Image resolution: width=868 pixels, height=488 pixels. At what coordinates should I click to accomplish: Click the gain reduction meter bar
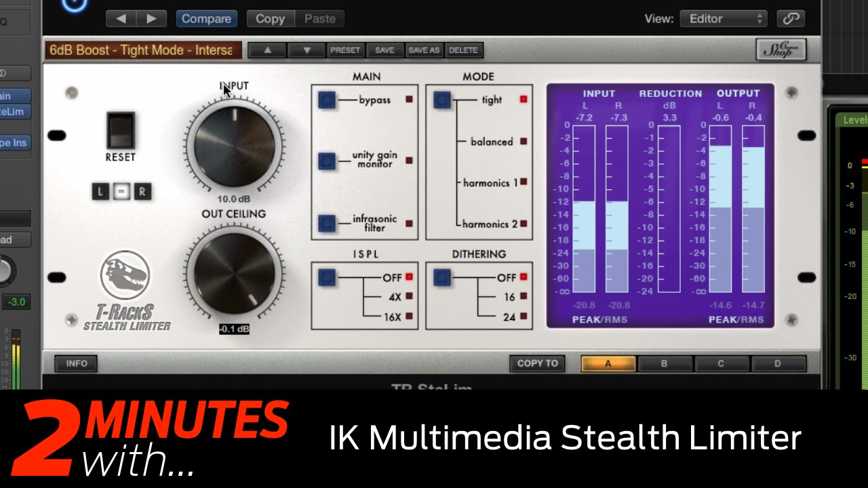[669, 209]
